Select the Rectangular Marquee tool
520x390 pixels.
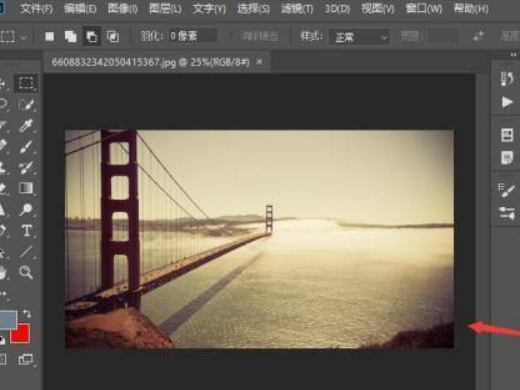(x=26, y=83)
